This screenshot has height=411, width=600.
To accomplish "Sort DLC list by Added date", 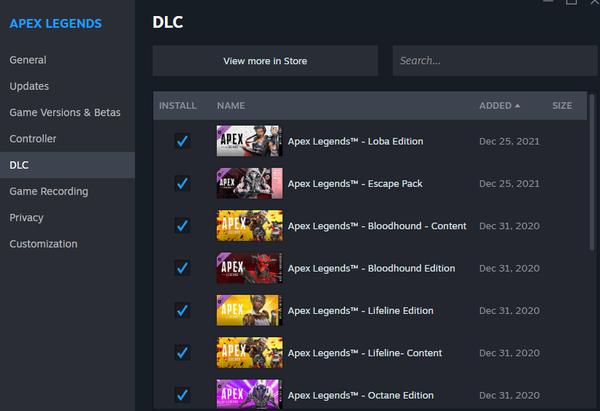I will (x=499, y=105).
